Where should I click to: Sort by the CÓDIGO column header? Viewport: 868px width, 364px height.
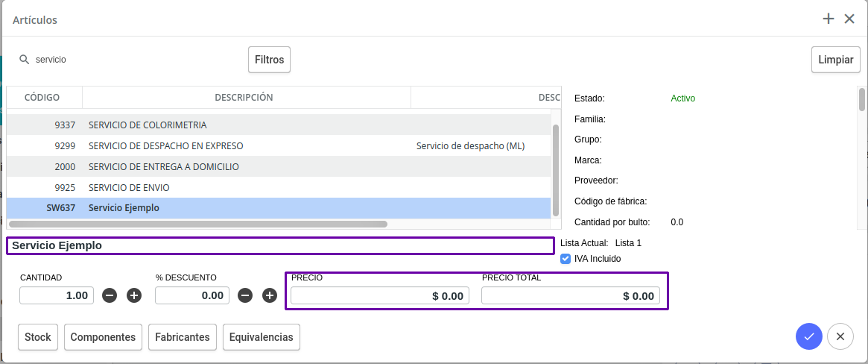pos(42,98)
